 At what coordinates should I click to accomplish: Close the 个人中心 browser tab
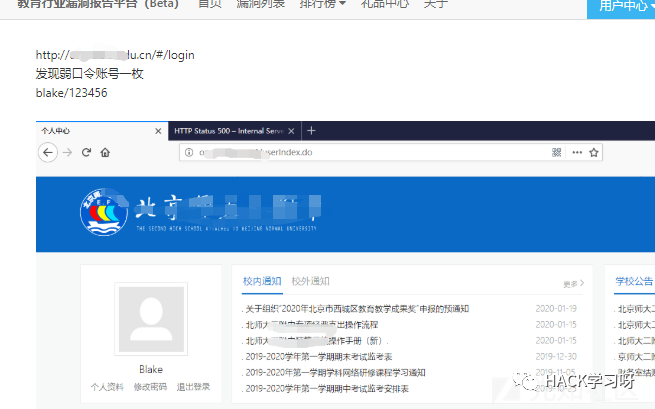(x=158, y=131)
